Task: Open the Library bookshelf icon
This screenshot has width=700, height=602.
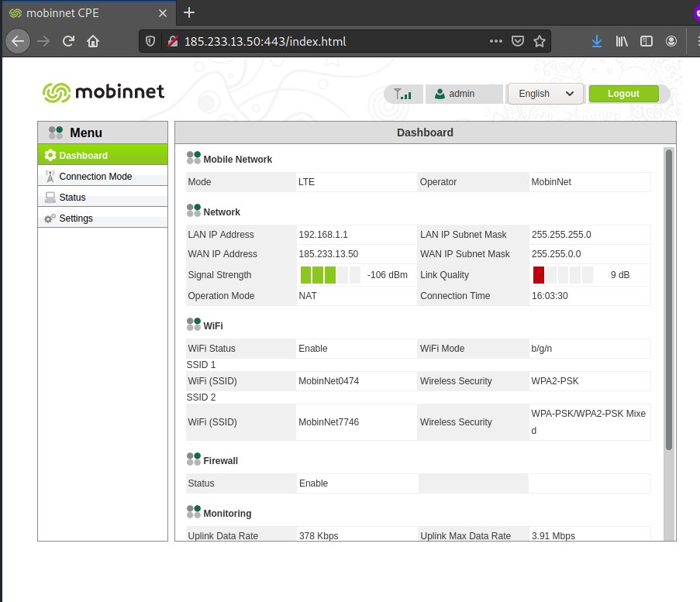Action: click(622, 42)
